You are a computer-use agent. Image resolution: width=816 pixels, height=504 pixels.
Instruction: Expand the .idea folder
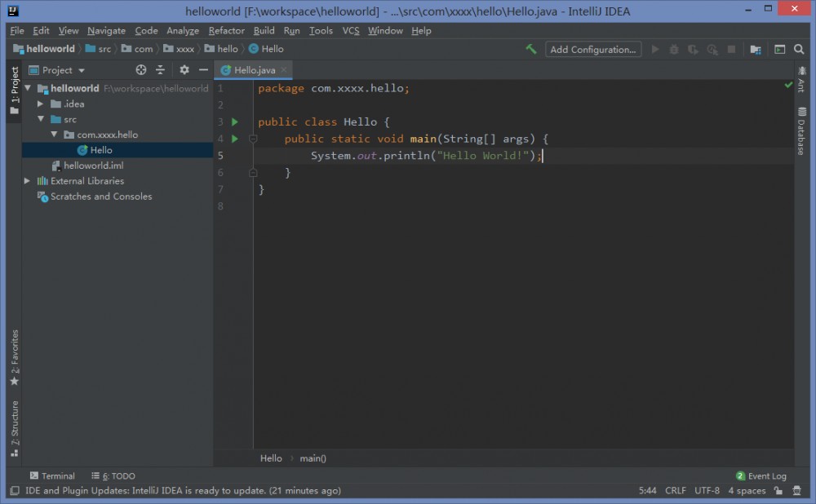tap(39, 104)
